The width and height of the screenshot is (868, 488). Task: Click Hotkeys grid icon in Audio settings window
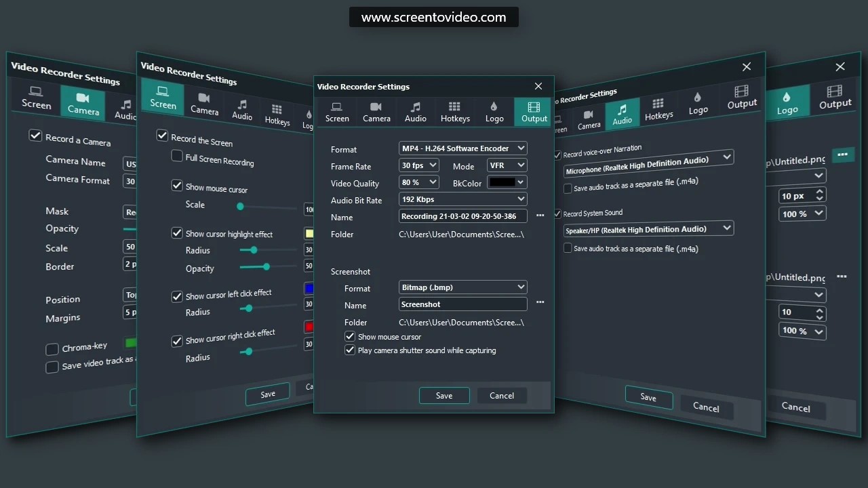(x=658, y=103)
